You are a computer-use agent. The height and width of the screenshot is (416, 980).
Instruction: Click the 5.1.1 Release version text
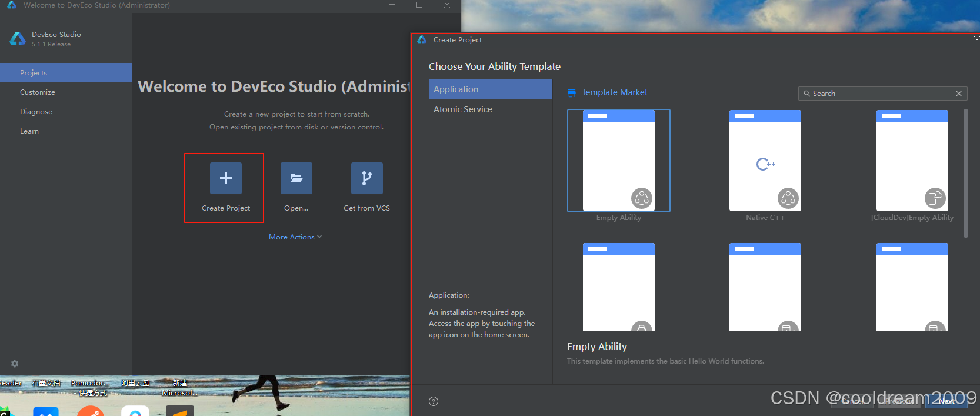pos(51,44)
